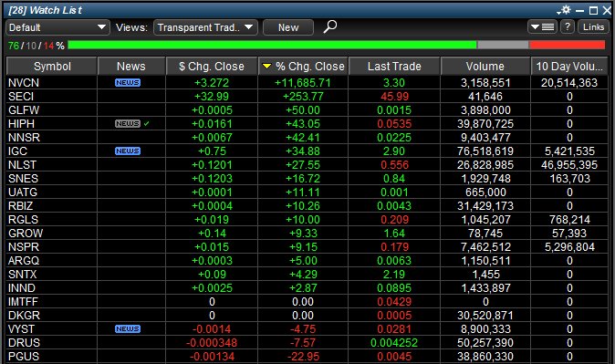Sort by $ Chg. Close column header
Viewport: 615px width, 364px height.
pyautogui.click(x=212, y=67)
